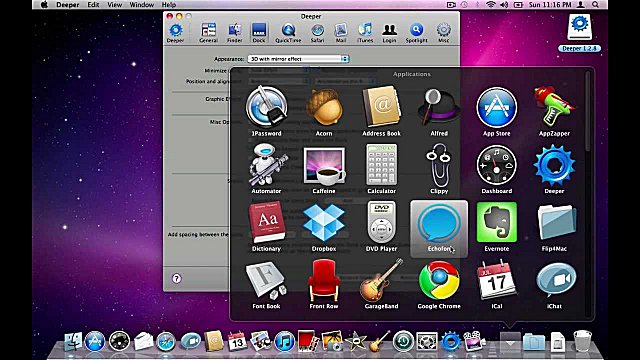The height and width of the screenshot is (360, 640).
Task: Open the Dock tab in Deeper toolbar
Action: click(x=259, y=33)
